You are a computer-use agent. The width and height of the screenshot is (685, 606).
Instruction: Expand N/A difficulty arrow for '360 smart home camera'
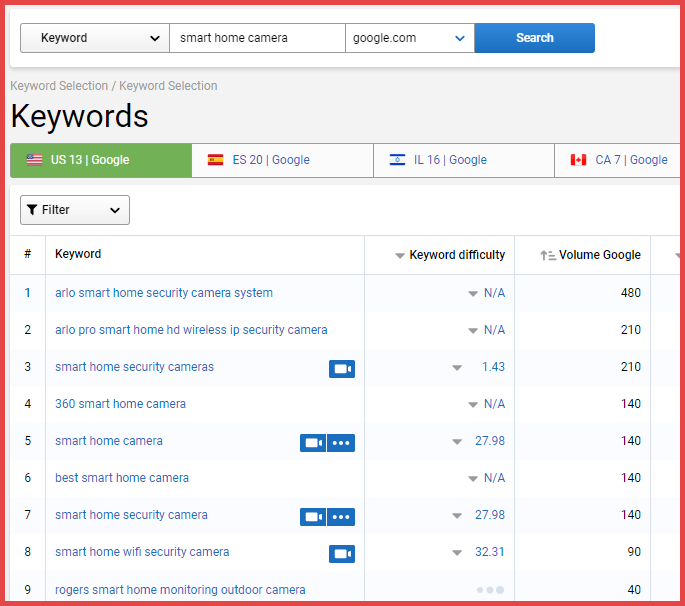pyautogui.click(x=473, y=405)
